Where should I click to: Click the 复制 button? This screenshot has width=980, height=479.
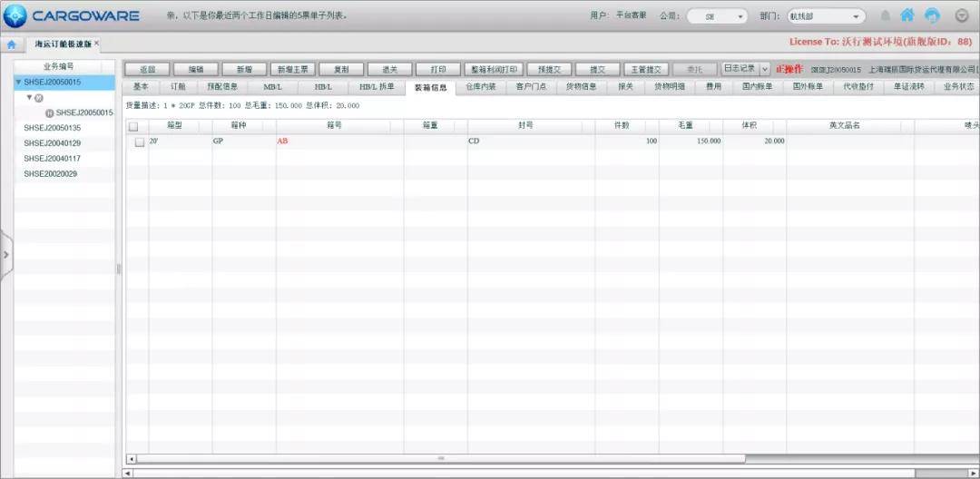[x=340, y=69]
